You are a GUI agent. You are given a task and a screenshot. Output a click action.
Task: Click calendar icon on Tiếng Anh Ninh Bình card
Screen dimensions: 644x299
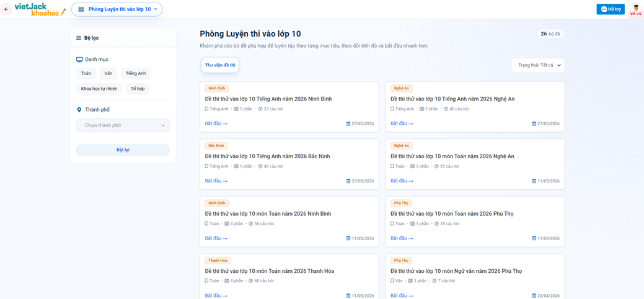(349, 124)
